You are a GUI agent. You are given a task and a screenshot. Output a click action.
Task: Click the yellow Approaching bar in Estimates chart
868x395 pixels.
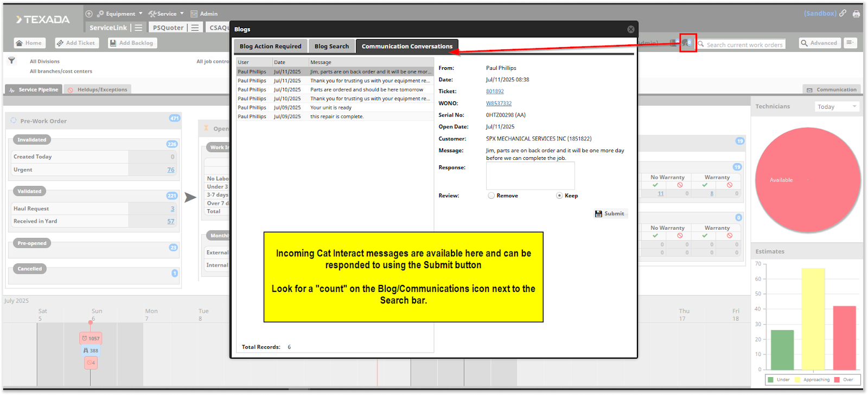click(813, 319)
